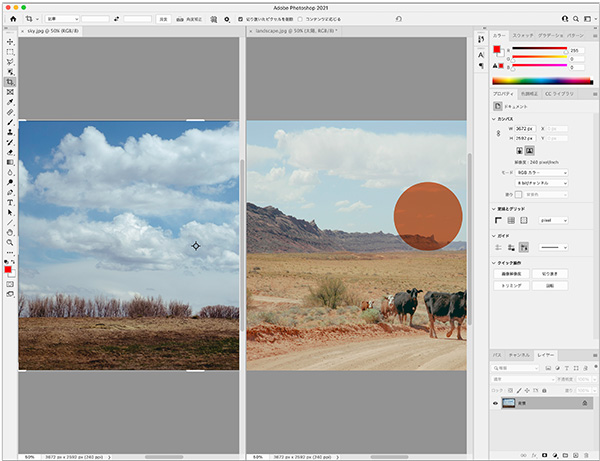This screenshot has width=600, height=461.
Task: Select the Hand tool
Action: coord(10,232)
